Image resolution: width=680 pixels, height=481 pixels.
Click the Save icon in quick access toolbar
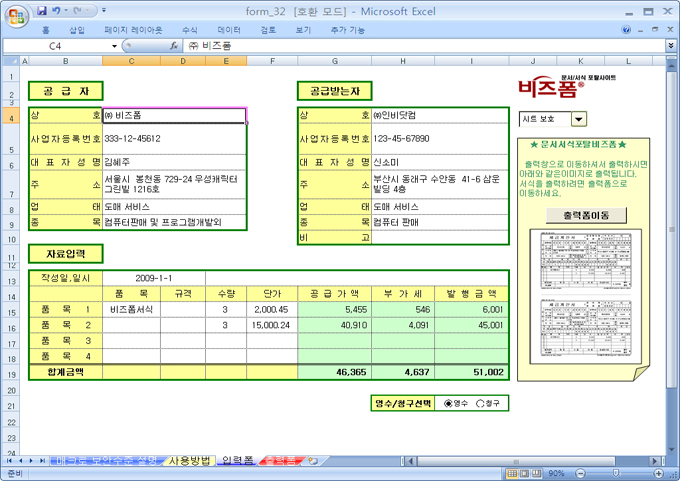(x=41, y=10)
